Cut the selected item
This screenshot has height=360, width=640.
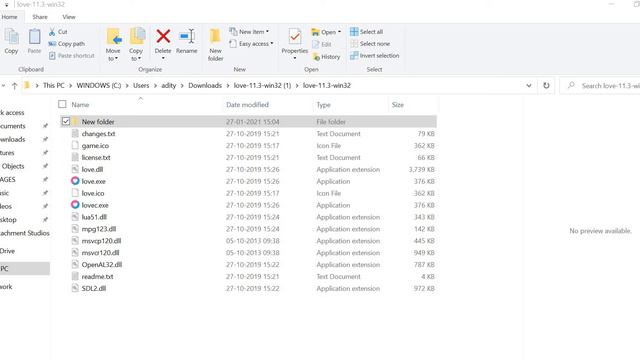point(58,32)
